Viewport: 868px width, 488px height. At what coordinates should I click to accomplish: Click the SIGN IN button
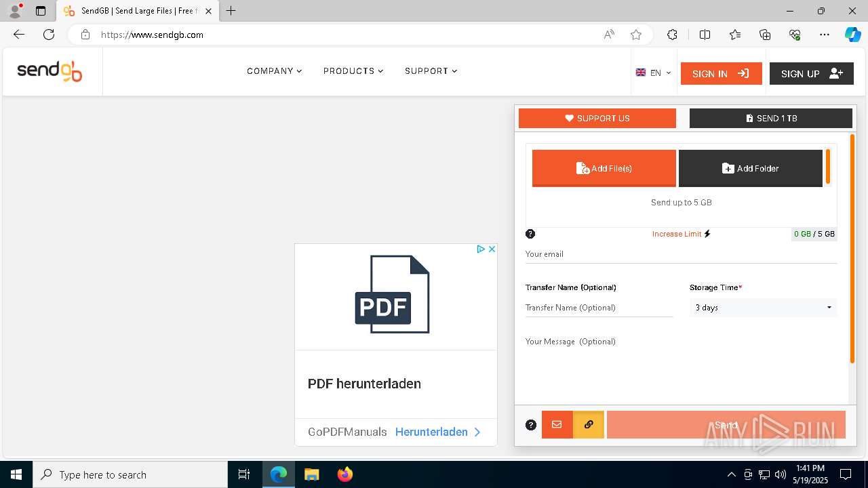721,74
